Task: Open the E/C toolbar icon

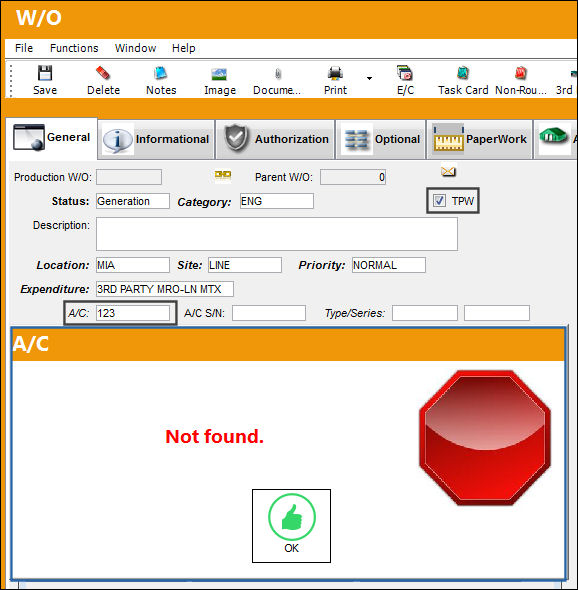Action: 405,73
